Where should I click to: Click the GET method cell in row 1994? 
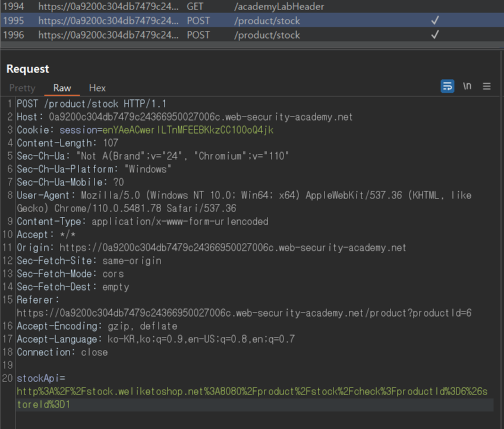tap(195, 7)
